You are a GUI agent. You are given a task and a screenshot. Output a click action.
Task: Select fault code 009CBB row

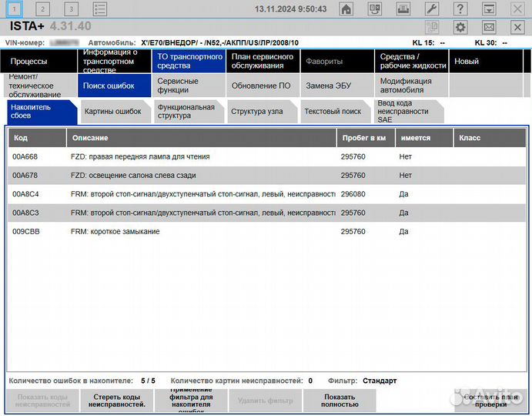click(x=267, y=231)
